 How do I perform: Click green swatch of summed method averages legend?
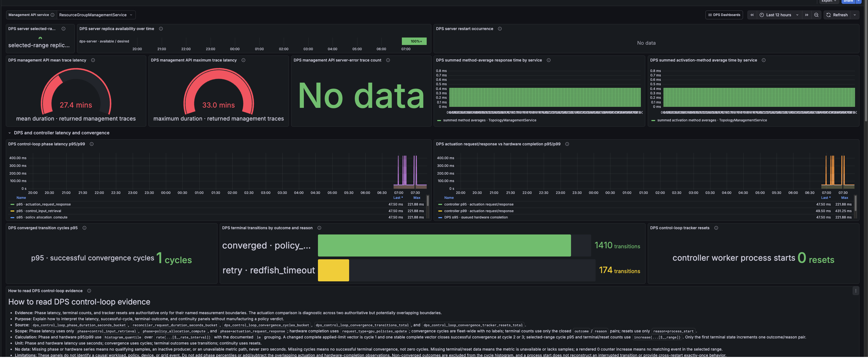click(x=439, y=120)
